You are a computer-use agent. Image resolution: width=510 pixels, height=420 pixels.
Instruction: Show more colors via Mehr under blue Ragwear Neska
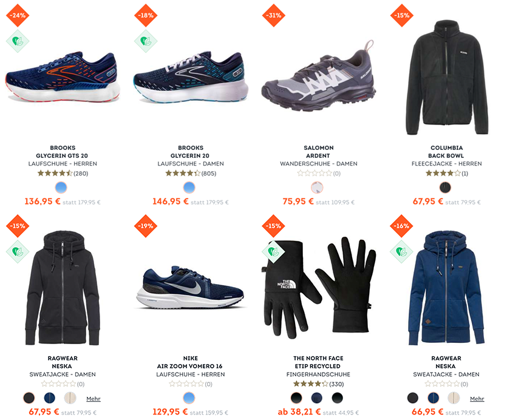pyautogui.click(x=477, y=399)
